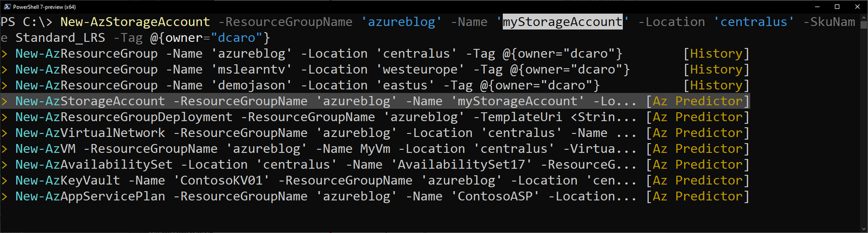
Task: Pick the New-AzAvailabilitySet prediction
Action: point(375,165)
